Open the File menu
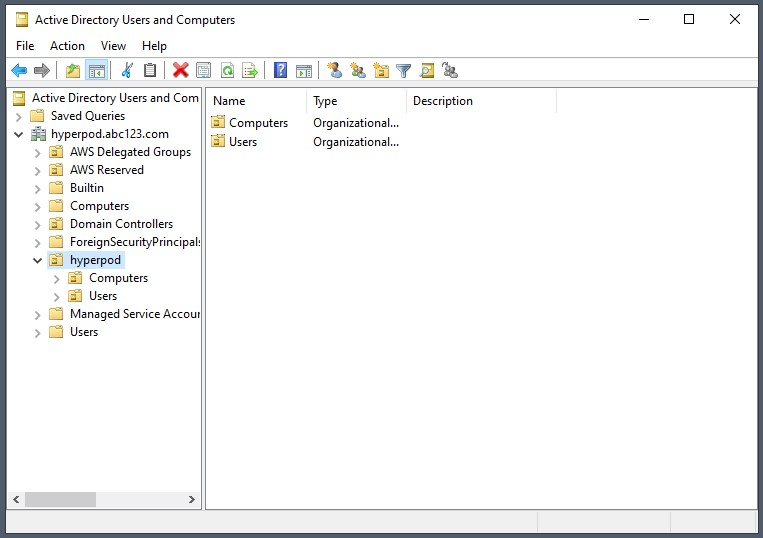Screen dimensions: 763x538 click(25, 46)
